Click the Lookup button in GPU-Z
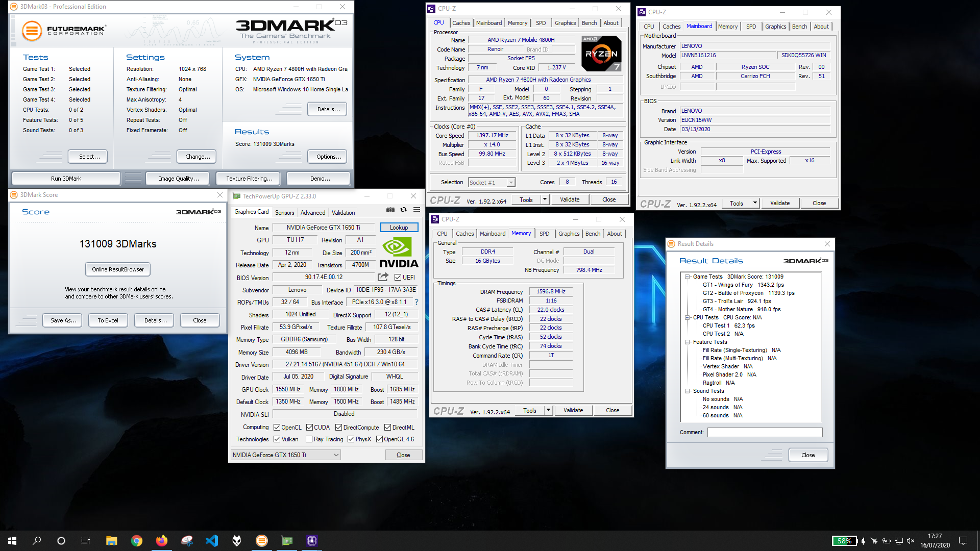 coord(399,228)
